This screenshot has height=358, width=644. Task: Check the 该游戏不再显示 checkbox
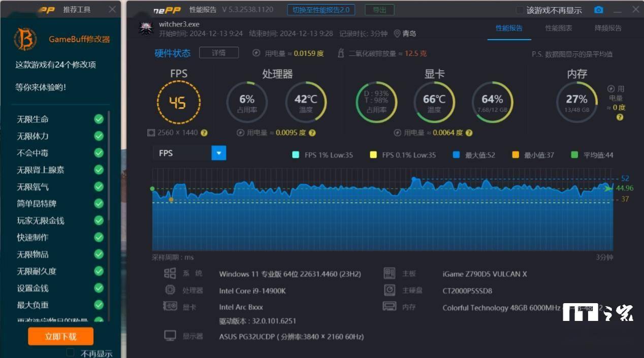pos(520,10)
